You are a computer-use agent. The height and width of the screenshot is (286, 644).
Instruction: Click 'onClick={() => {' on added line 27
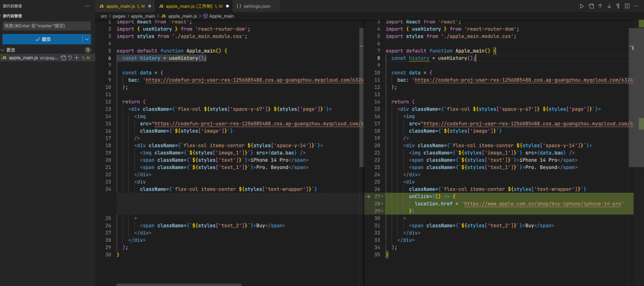[x=432, y=196]
